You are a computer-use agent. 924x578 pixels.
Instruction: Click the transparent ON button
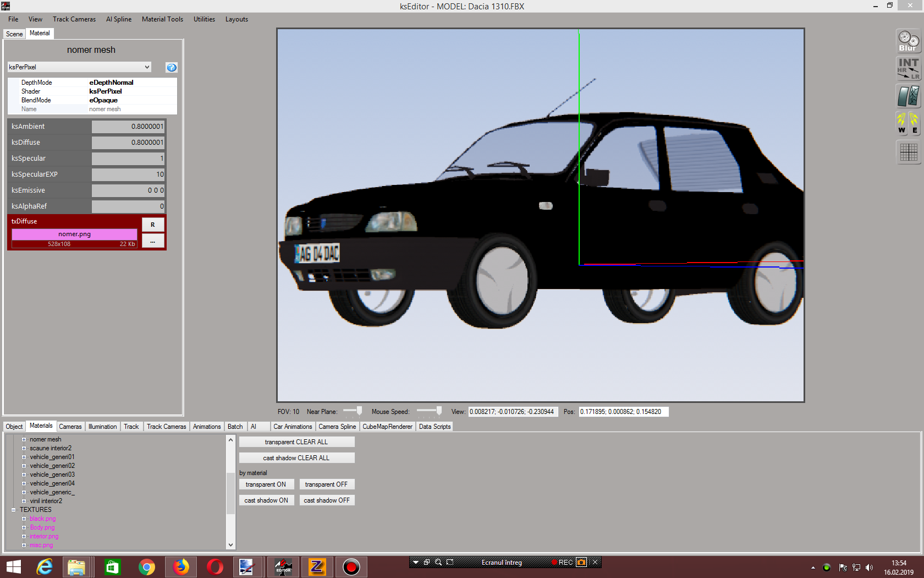(x=266, y=484)
